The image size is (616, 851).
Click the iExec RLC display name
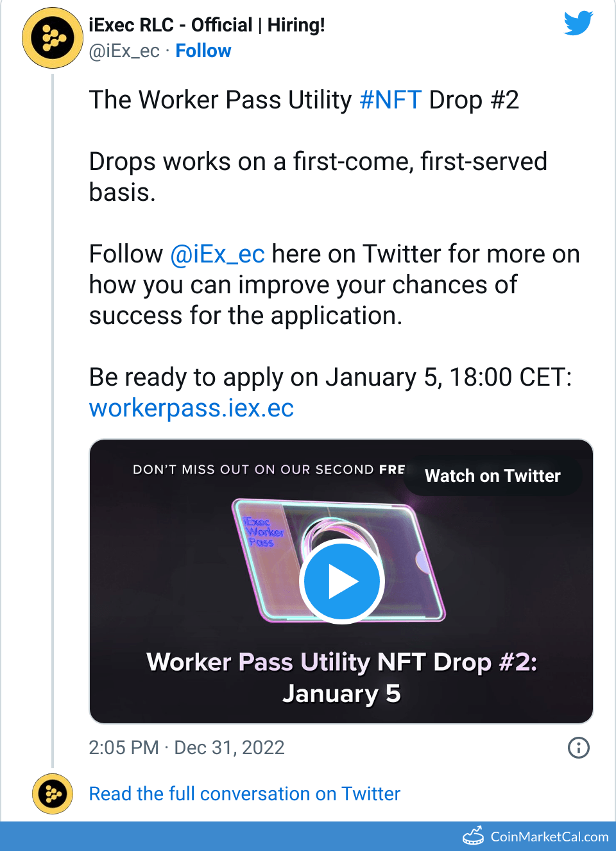tap(206, 24)
